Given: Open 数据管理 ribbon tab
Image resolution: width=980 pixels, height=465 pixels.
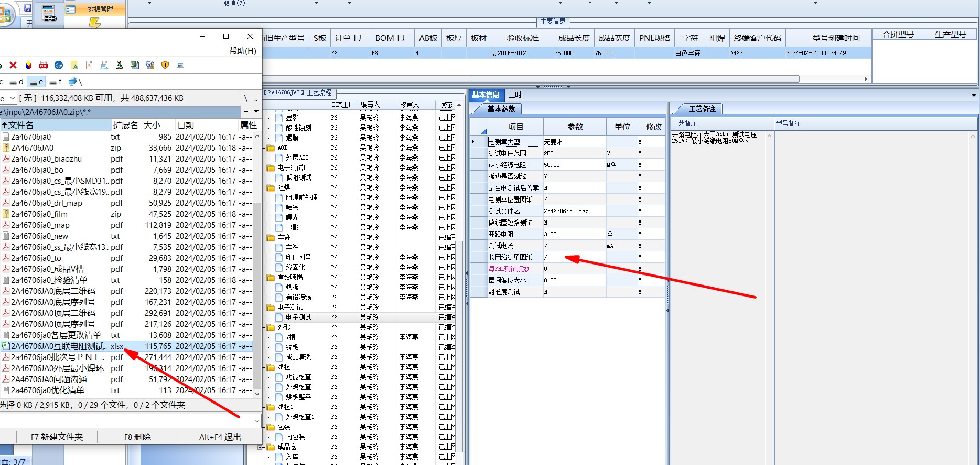Looking at the screenshot, I should [95, 9].
